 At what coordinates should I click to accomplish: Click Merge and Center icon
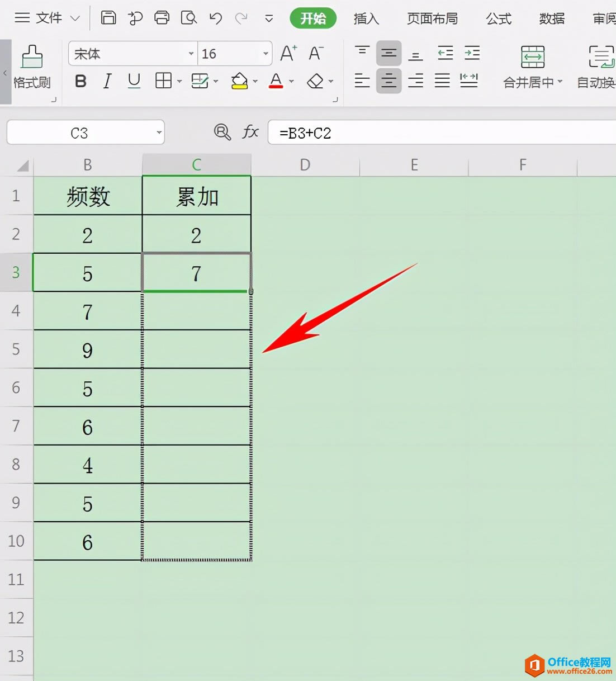click(533, 57)
